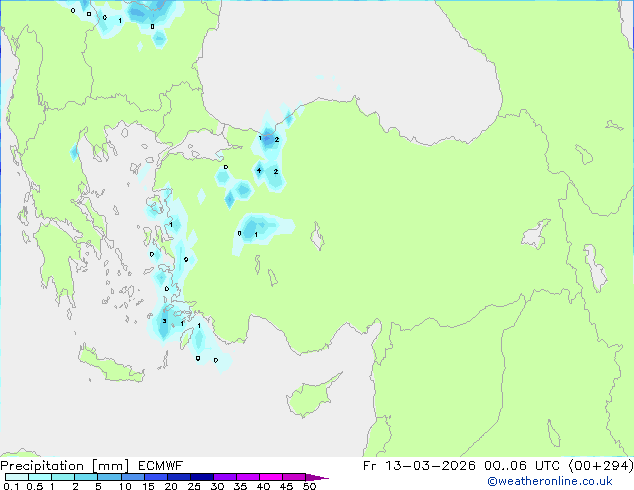Viewport: 634px width, 490px height.
Task: Pick the palest 0.1–0.5 mm legend swatch
Action: [x=17, y=477]
